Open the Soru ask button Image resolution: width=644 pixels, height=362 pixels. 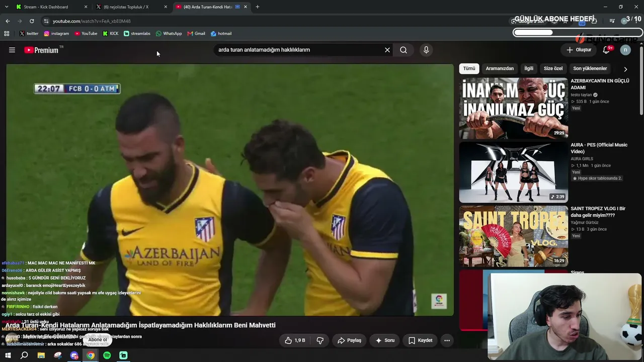coord(385,340)
